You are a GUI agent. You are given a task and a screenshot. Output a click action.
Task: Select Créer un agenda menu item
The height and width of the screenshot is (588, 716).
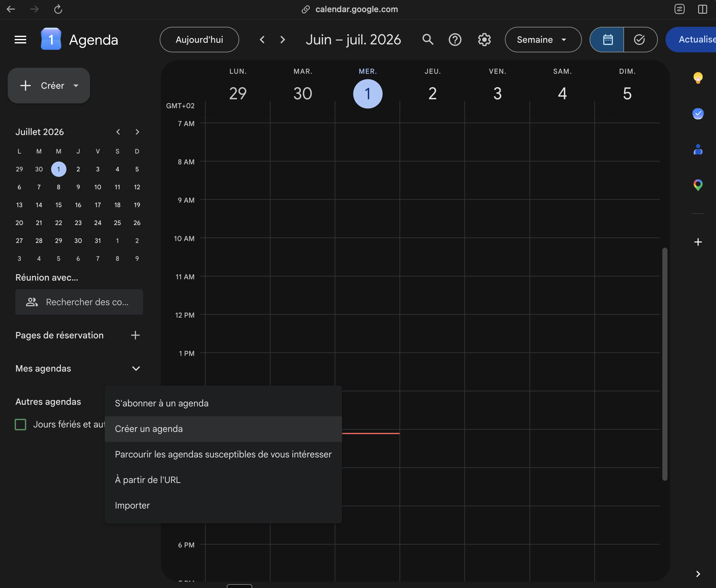coord(223,429)
